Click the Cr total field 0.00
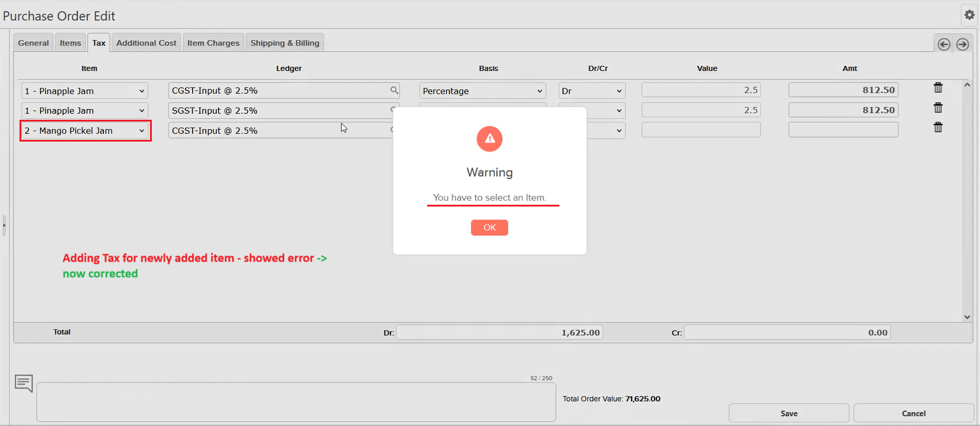 tap(787, 332)
